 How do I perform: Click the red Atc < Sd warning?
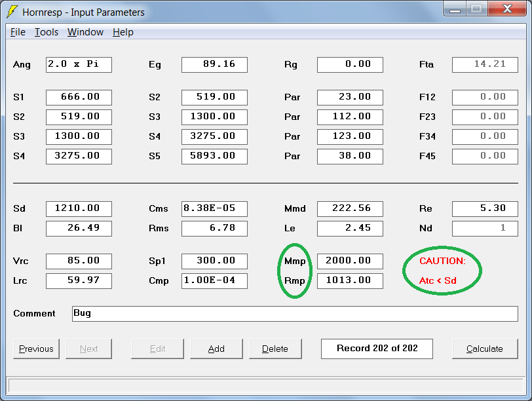(x=438, y=280)
